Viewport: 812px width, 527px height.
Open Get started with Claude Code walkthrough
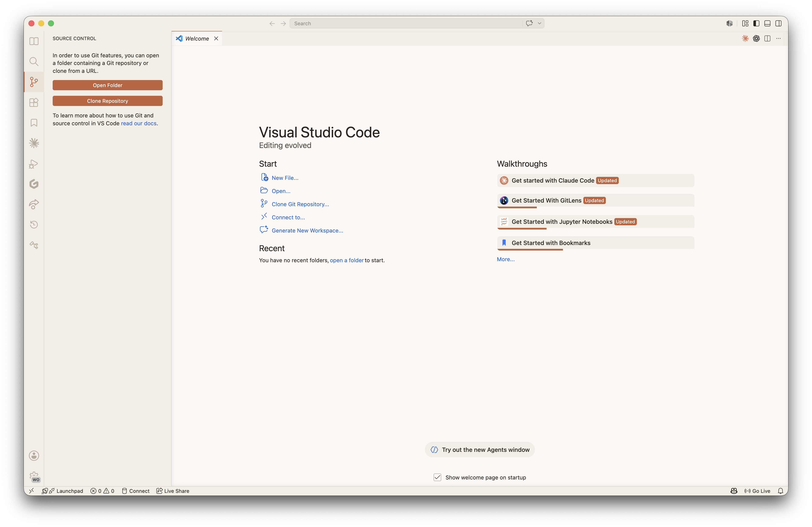pyautogui.click(x=595, y=180)
